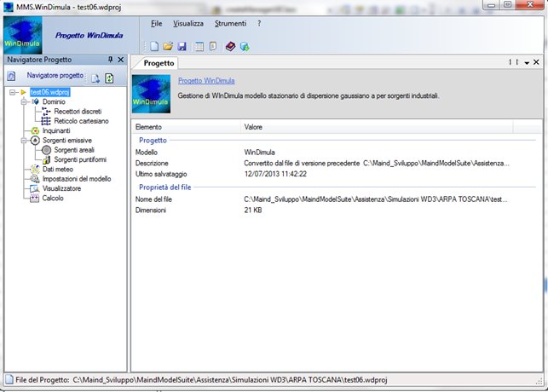
Task: Collapse the Dominio tree branch
Action: [x=24, y=101]
